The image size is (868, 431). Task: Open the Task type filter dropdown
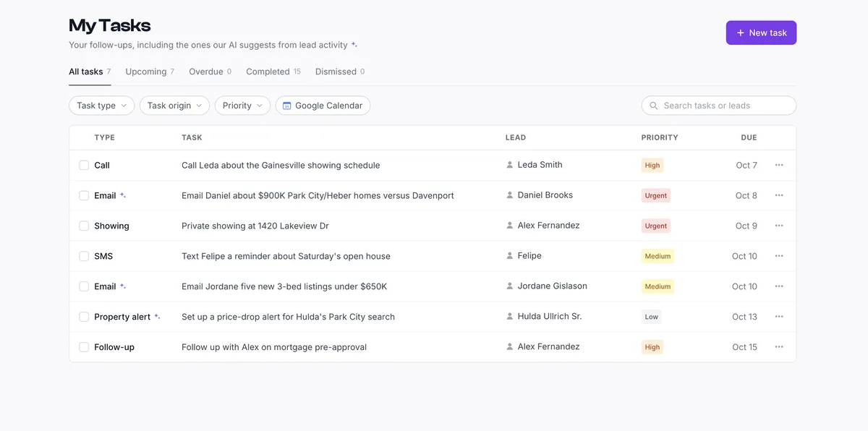pos(101,106)
